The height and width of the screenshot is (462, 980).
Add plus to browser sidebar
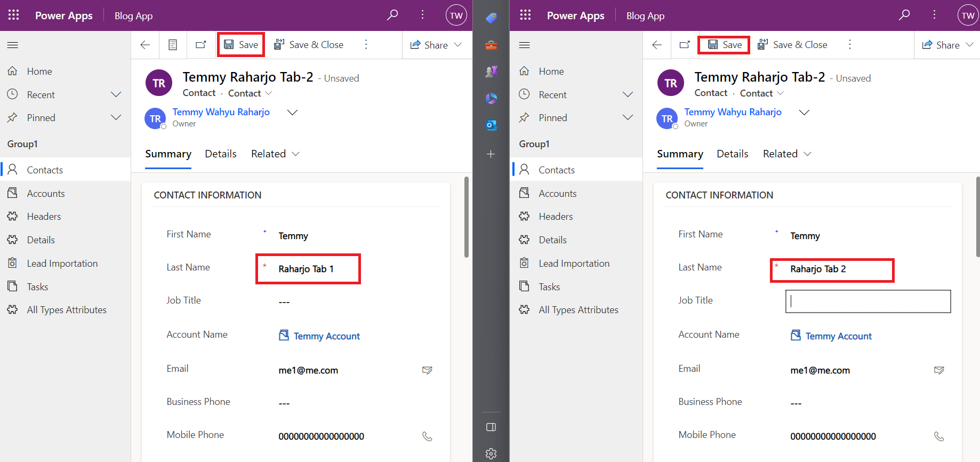coord(491,154)
